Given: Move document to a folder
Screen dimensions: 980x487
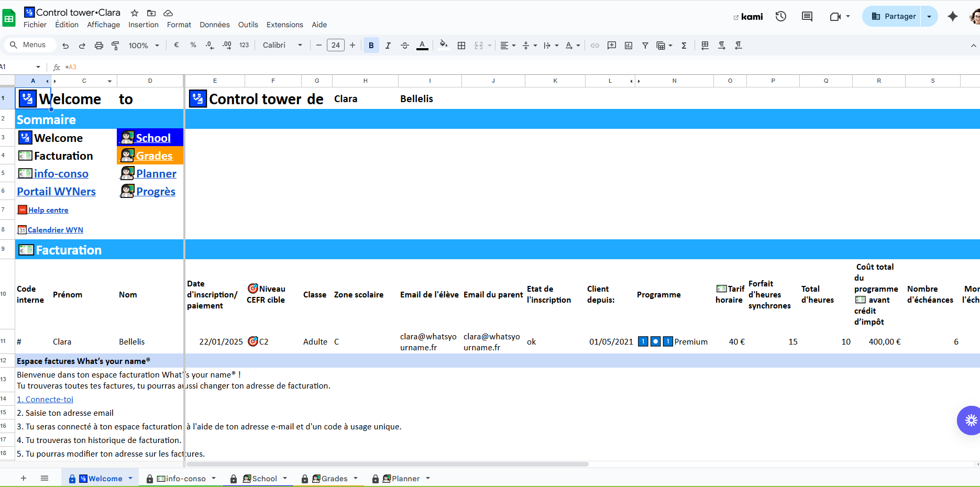Looking at the screenshot, I should tap(151, 13).
